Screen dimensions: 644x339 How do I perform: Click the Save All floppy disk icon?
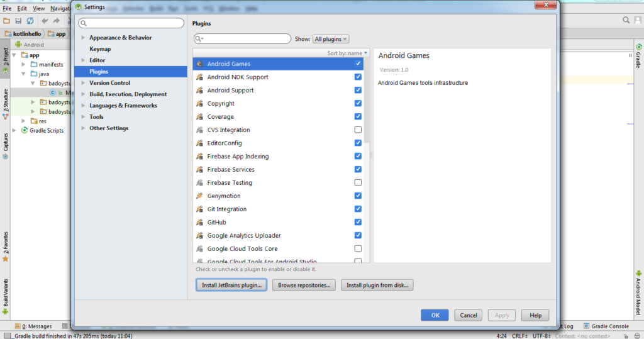18,21
